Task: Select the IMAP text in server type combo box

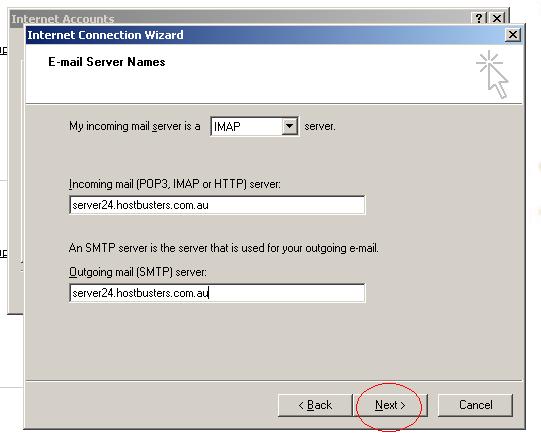Action: point(227,127)
